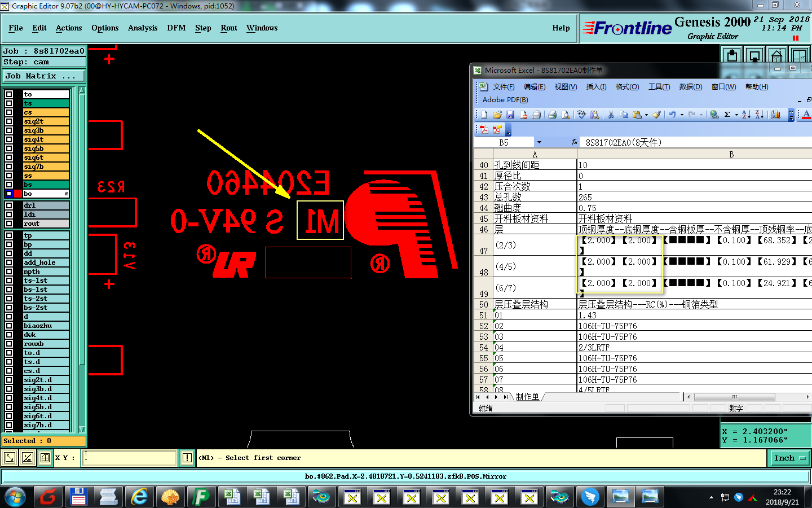Expand the PDF toolbar options chevron
The image size is (812, 508).
tap(508, 130)
